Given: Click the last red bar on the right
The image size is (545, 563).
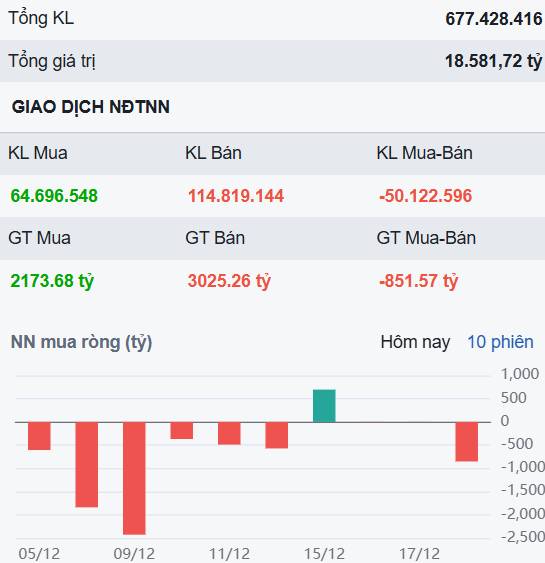Looking at the screenshot, I should click(467, 442).
